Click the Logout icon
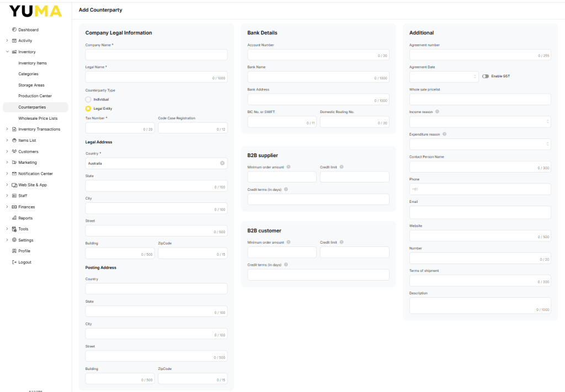 point(14,262)
